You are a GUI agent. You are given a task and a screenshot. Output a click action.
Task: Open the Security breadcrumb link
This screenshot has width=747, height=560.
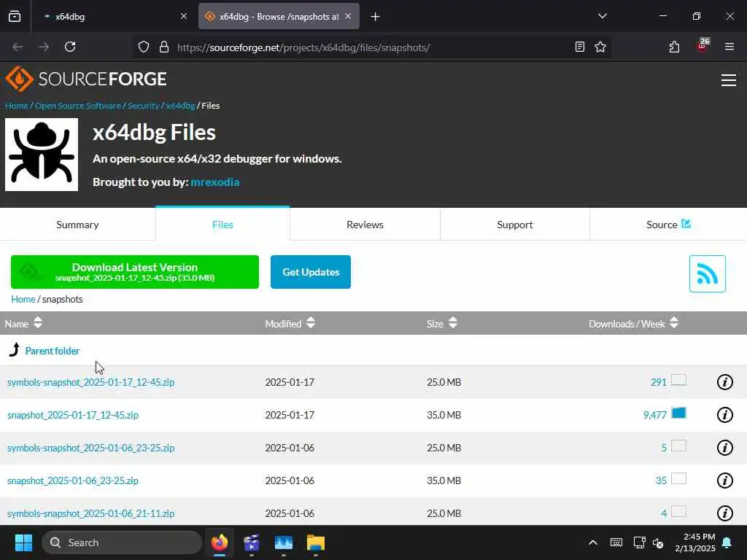(144, 106)
